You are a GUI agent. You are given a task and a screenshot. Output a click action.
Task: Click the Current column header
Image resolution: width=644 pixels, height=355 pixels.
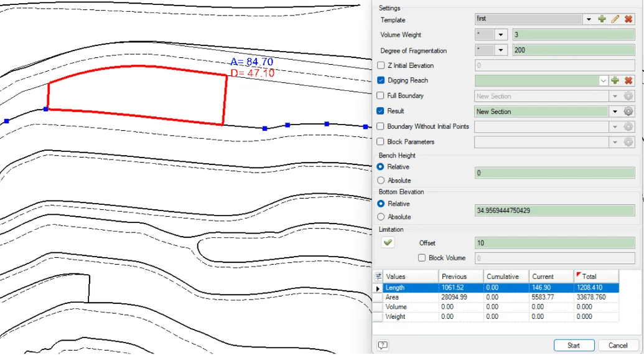(x=551, y=277)
